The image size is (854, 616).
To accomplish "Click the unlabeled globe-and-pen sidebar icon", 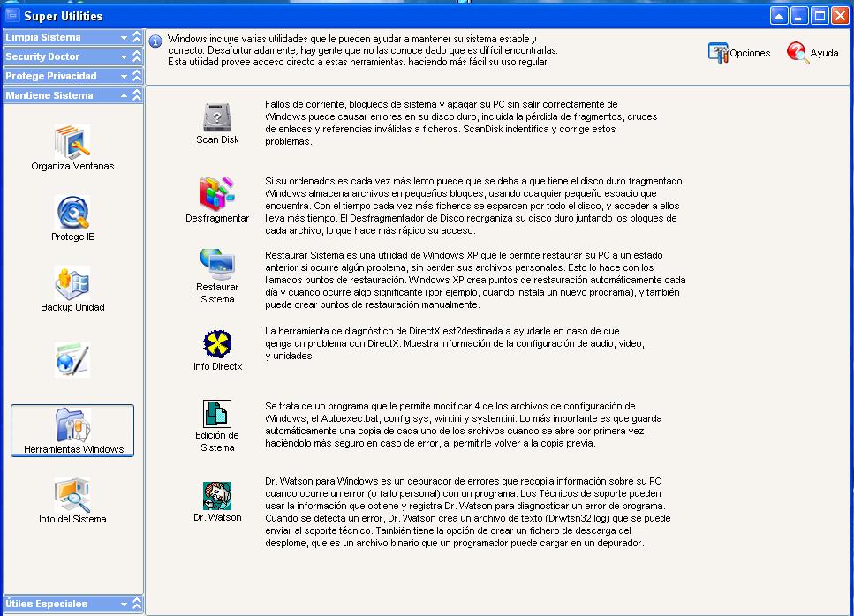I will [x=72, y=360].
